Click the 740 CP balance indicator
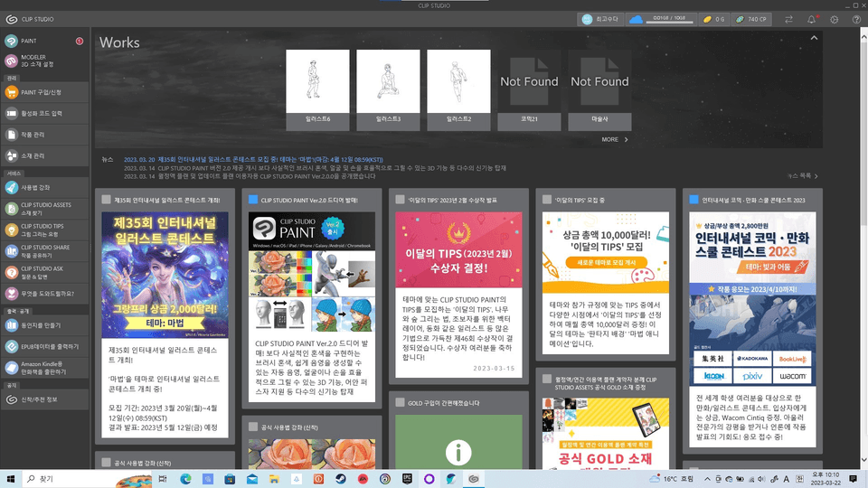 751,19
